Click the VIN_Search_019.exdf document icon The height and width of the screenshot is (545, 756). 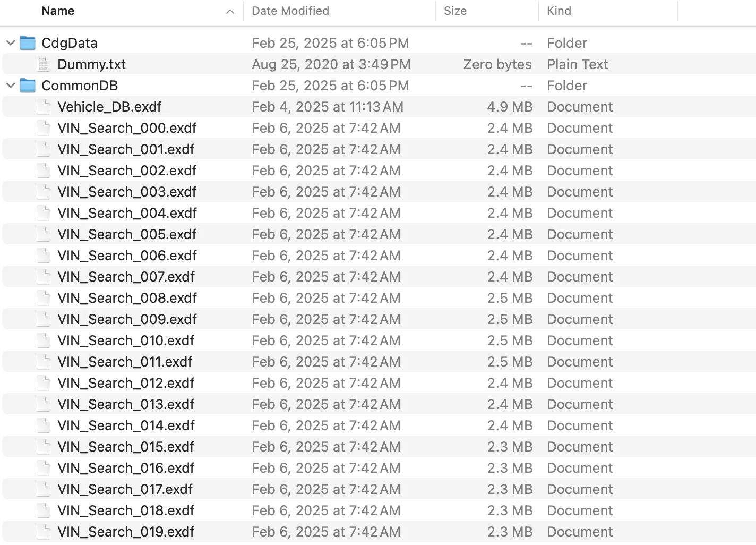(x=43, y=531)
